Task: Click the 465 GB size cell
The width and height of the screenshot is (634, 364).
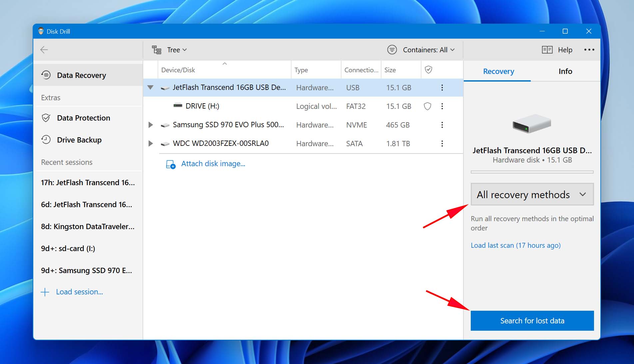Action: 397,125
